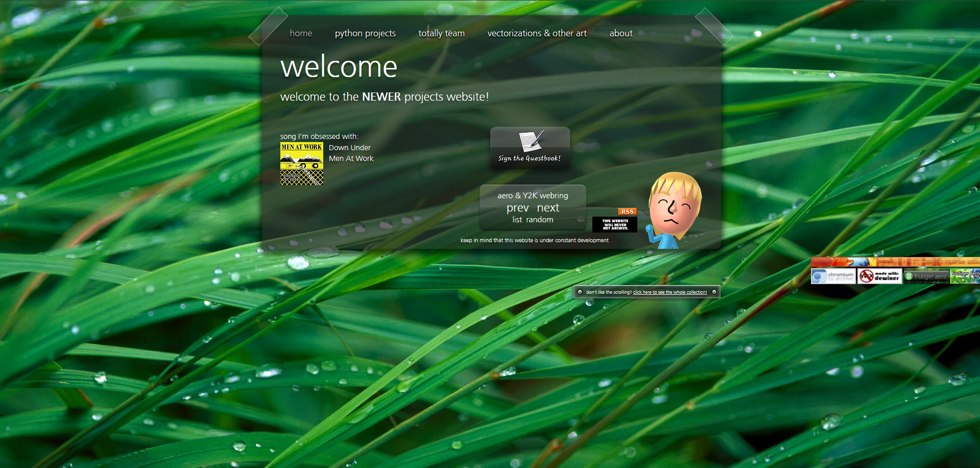
Task: Go to previous webring site
Action: tap(517, 208)
